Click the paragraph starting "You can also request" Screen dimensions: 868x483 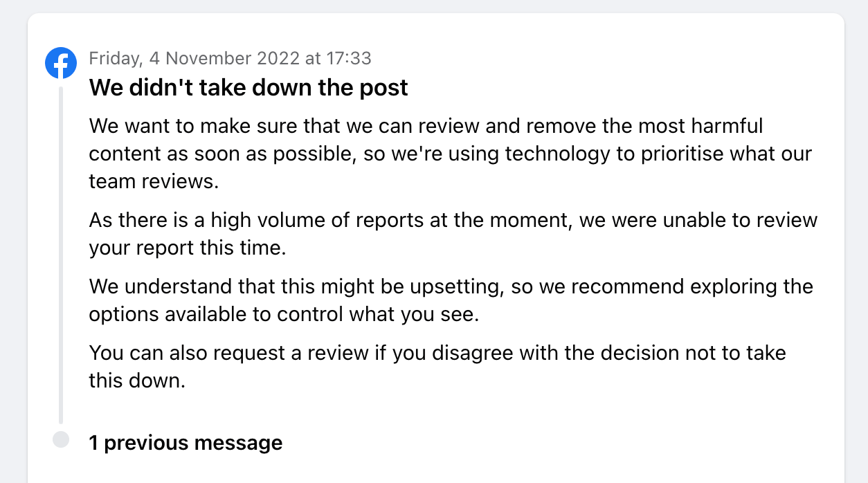(x=437, y=366)
